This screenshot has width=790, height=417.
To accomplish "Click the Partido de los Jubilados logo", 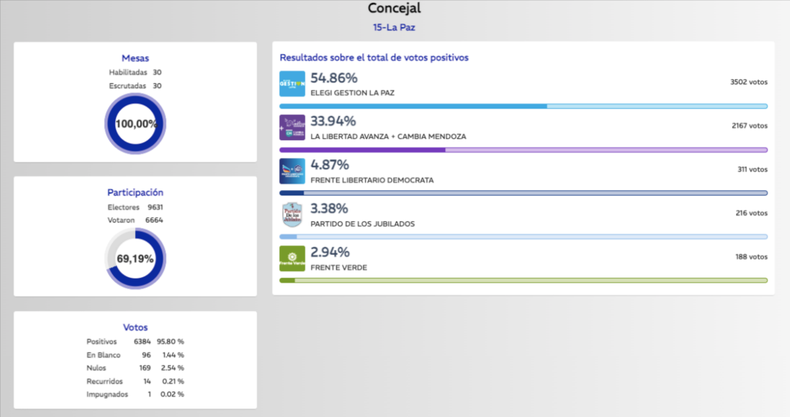I will pyautogui.click(x=292, y=215).
